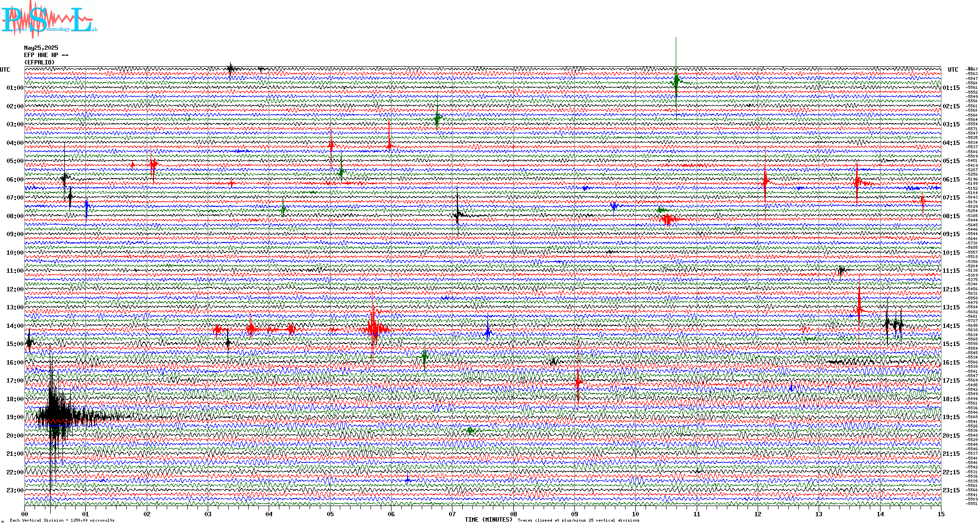Click the May25,2025 date label
Image resolution: width=980 pixels, height=527 pixels.
[41, 48]
